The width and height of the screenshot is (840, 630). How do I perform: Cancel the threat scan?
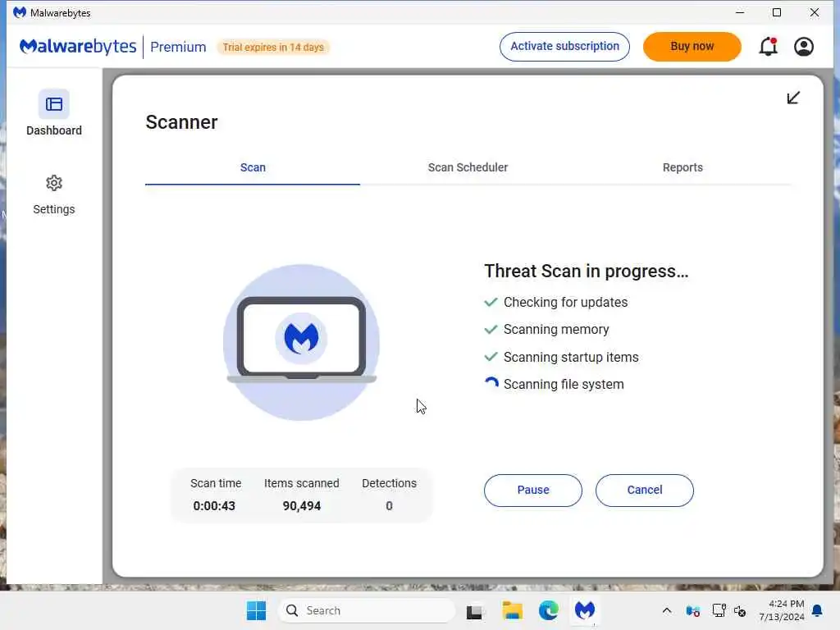(x=645, y=491)
